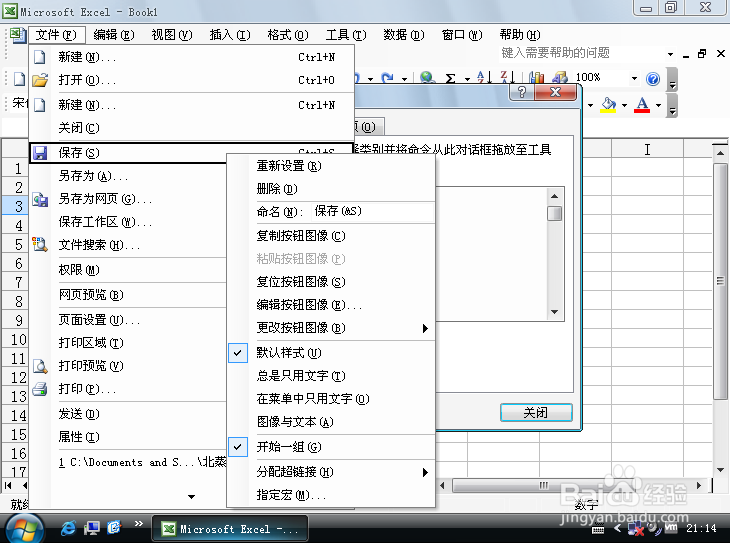Click the dialog help question mark button
The image size is (730, 543).
[522, 92]
